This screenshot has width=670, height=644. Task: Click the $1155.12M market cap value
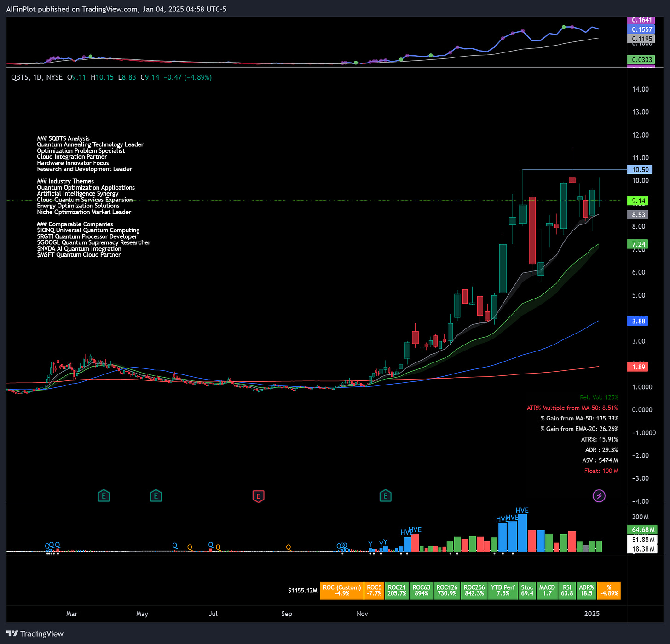tap(303, 591)
